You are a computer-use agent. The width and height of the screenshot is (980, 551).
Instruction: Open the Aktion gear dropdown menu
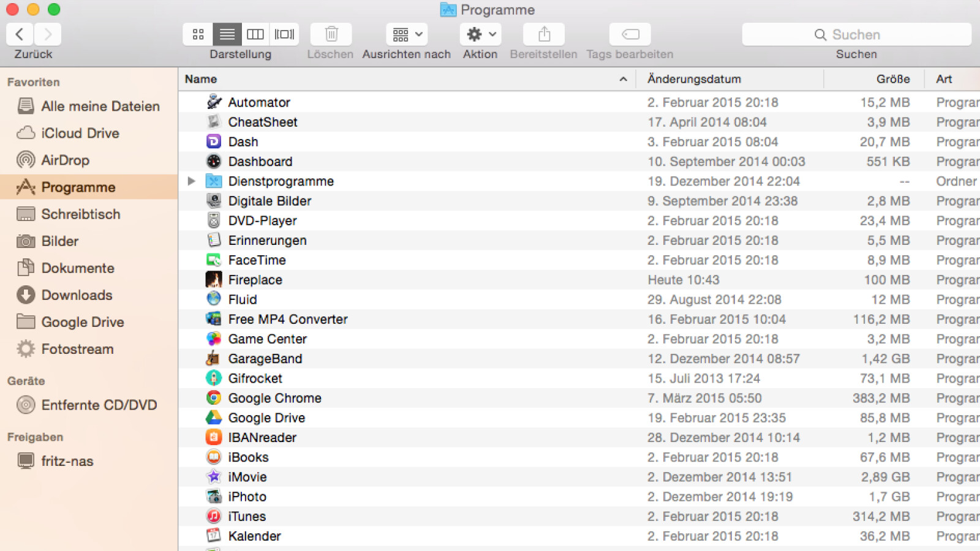[481, 34]
